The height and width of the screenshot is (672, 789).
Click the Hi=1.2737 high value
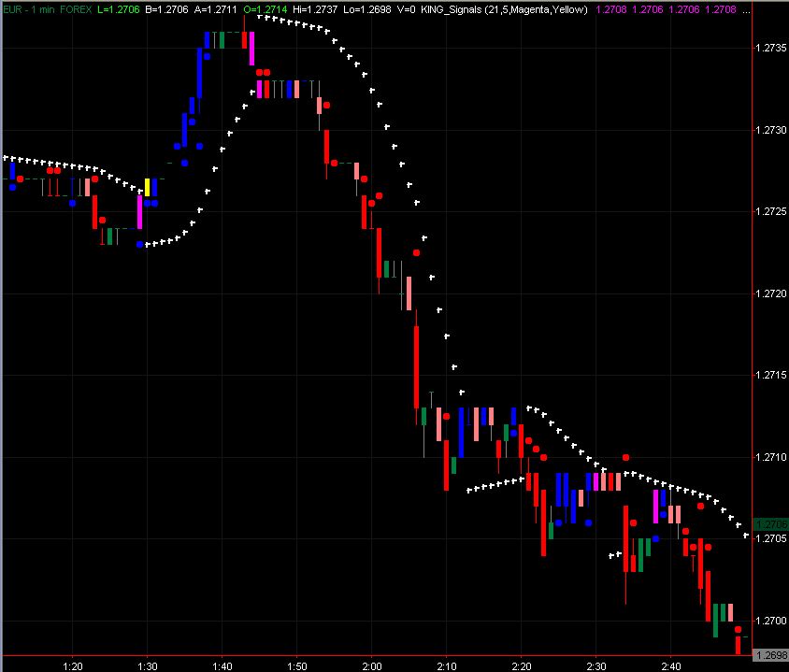tap(315, 9)
